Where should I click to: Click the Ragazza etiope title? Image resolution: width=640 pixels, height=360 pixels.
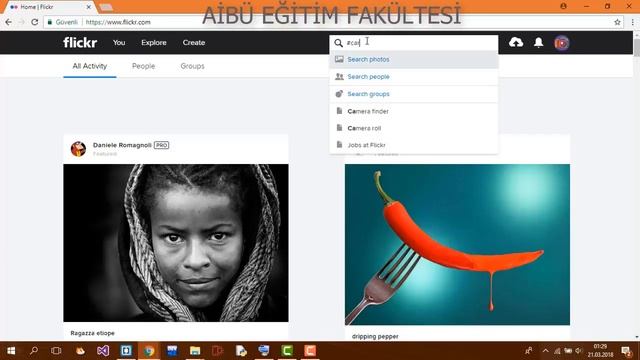[x=93, y=333]
